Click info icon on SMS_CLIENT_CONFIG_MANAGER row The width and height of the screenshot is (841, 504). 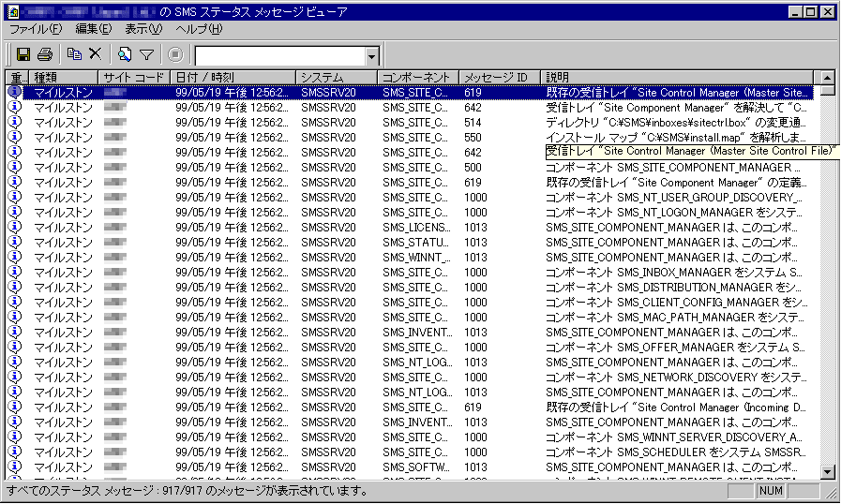pyautogui.click(x=15, y=302)
